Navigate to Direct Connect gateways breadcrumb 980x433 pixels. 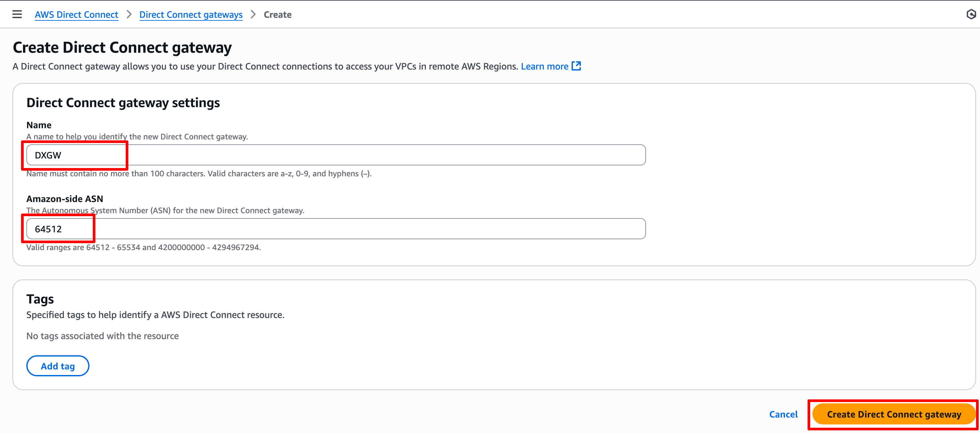tap(191, 14)
